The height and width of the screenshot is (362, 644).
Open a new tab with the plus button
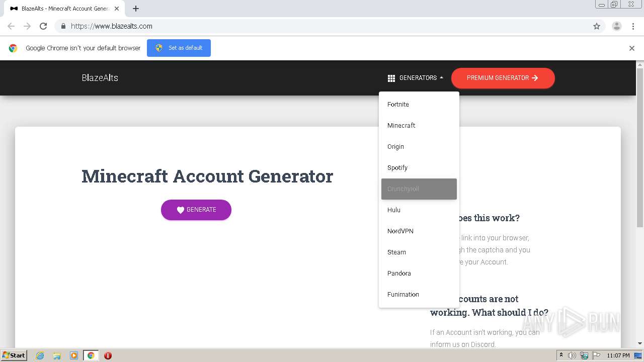tap(136, 9)
